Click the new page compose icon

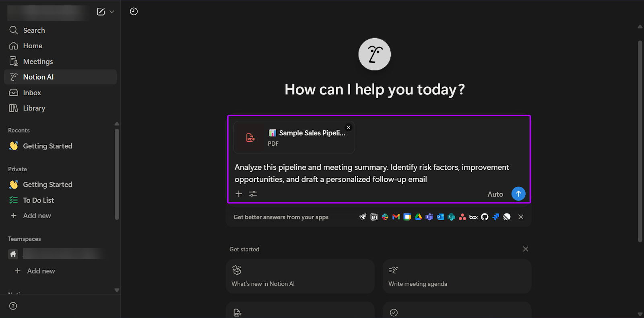coord(101,12)
